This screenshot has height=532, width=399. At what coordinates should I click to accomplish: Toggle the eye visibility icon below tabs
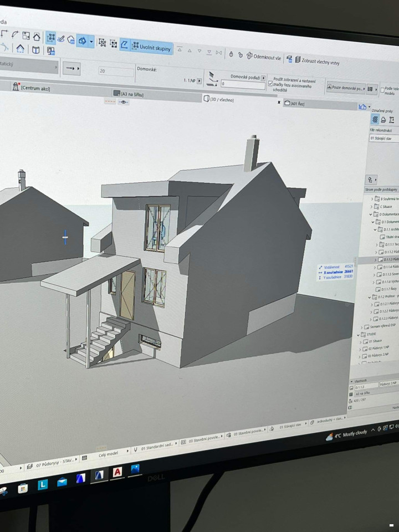[x=123, y=102]
